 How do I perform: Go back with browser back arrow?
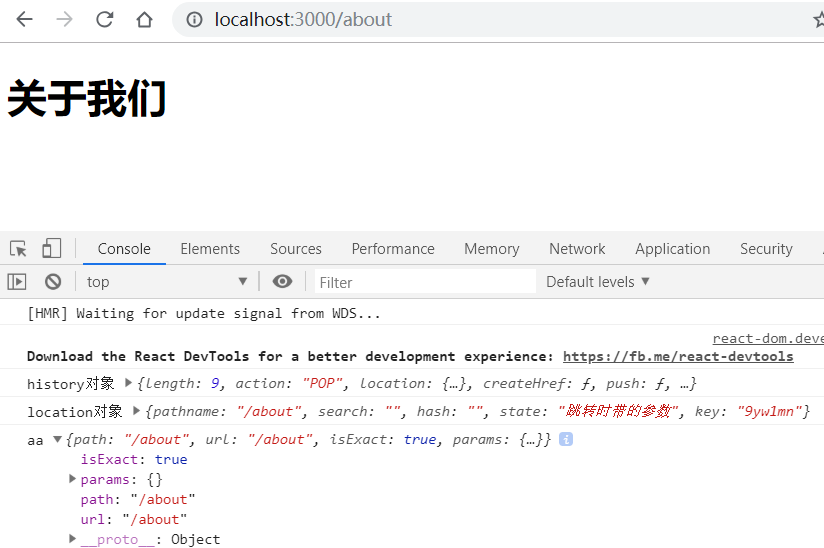[x=24, y=19]
